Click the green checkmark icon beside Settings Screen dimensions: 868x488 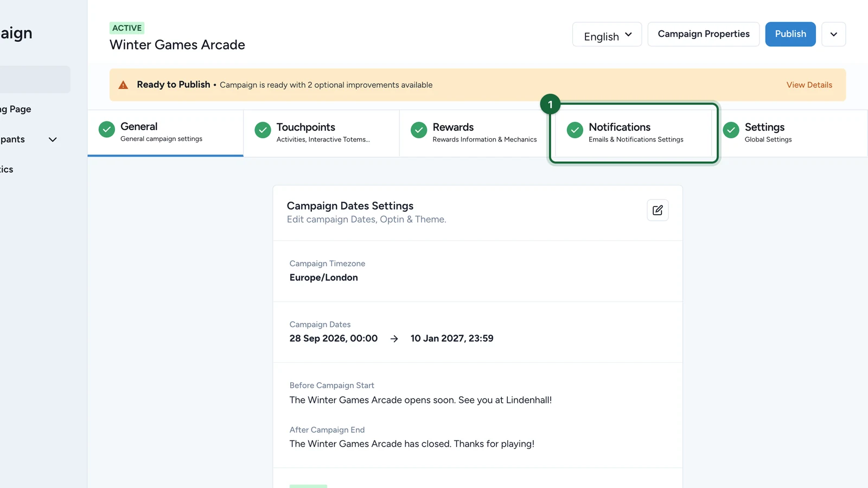(731, 130)
